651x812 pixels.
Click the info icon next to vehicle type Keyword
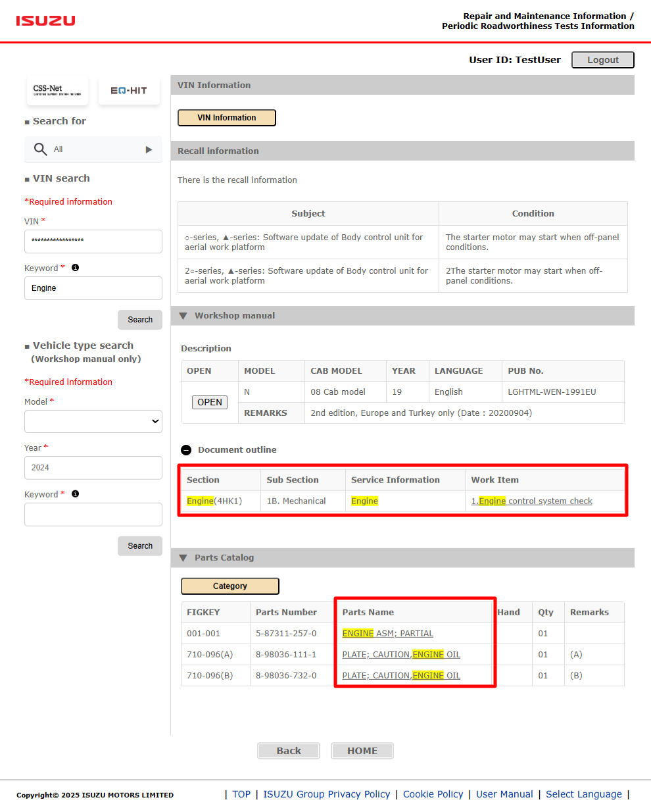(75, 494)
